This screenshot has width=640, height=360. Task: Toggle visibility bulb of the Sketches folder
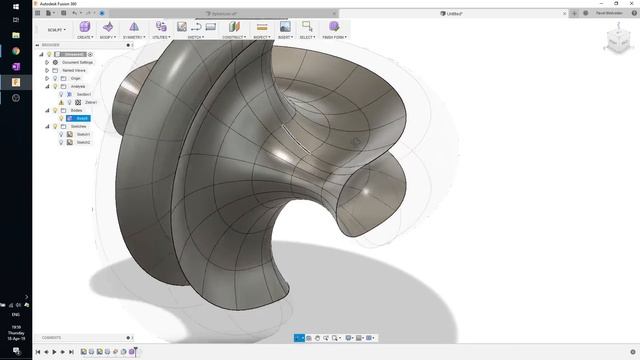[x=56, y=127]
